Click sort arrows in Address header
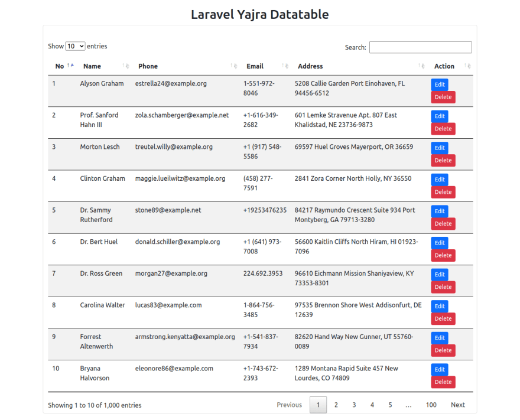This screenshot has height=420, width=520. click(x=421, y=66)
